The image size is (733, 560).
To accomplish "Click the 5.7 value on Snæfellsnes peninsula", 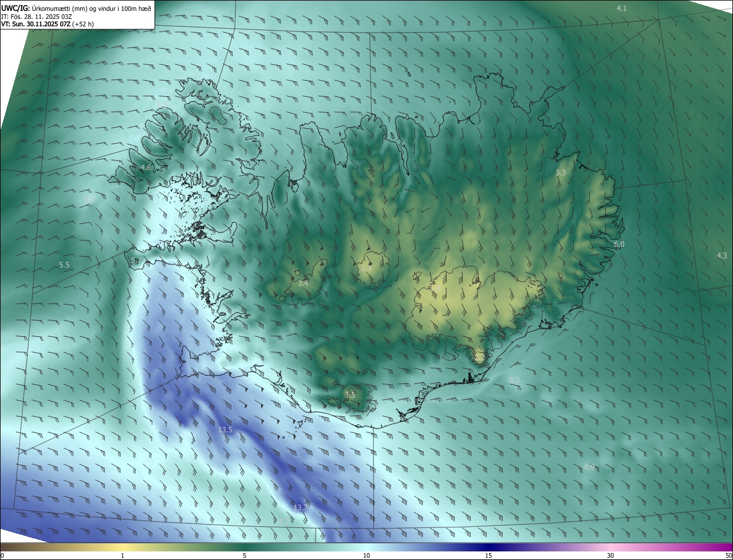I will point(136,261).
